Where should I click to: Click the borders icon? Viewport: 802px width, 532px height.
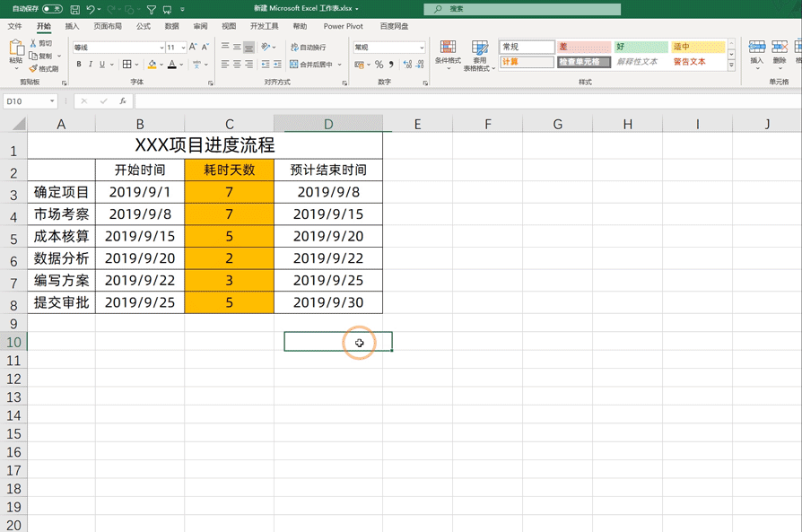[x=127, y=64]
